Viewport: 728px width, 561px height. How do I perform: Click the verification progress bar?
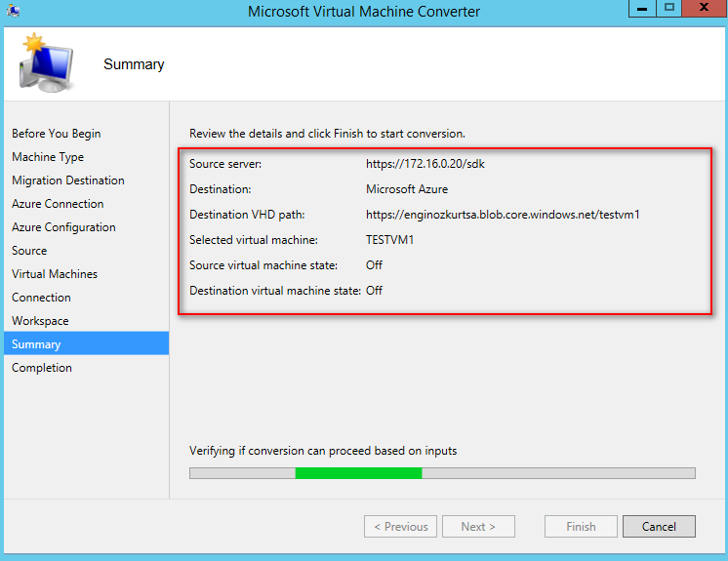pos(442,473)
